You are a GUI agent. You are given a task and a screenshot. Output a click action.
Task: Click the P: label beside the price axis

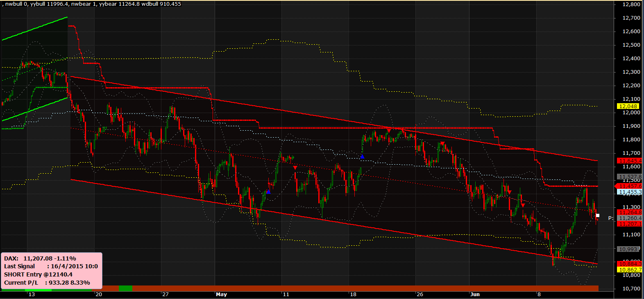[611, 218]
